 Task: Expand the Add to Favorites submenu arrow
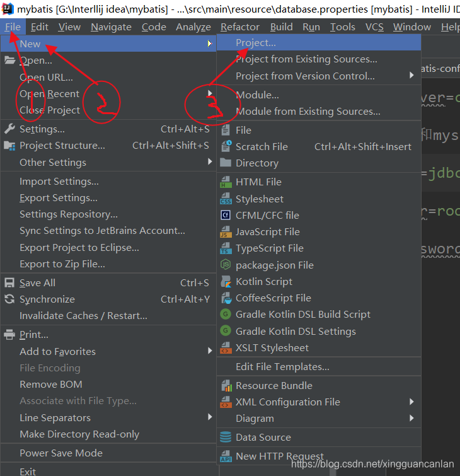[x=210, y=351]
